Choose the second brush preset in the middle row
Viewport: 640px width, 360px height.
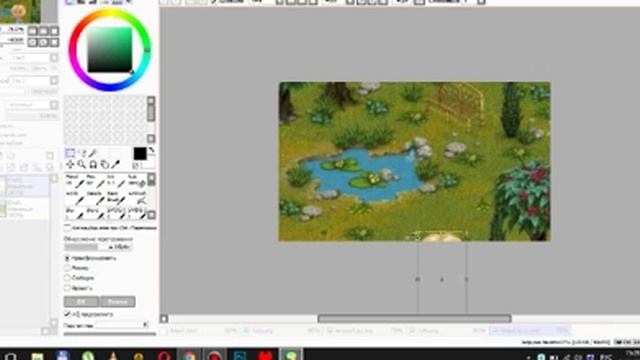[x=95, y=198]
